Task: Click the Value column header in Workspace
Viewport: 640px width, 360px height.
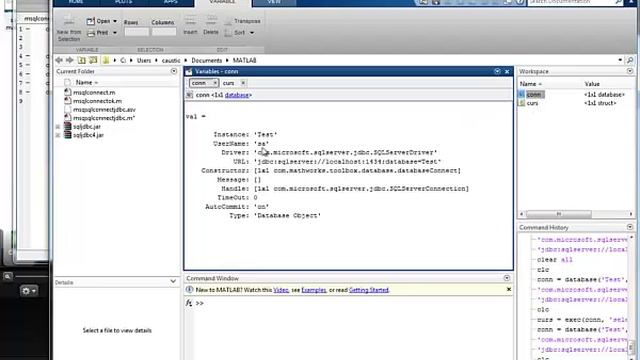Action: pyautogui.click(x=592, y=84)
